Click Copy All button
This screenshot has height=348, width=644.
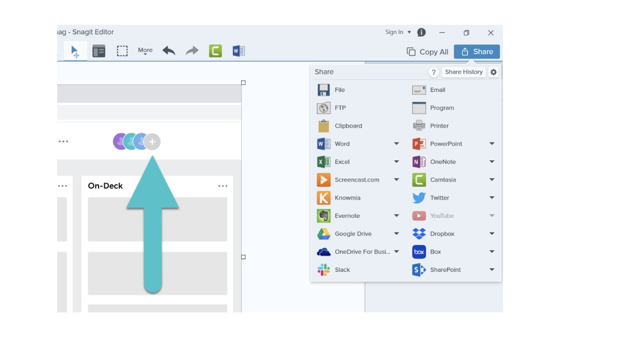[x=427, y=52]
